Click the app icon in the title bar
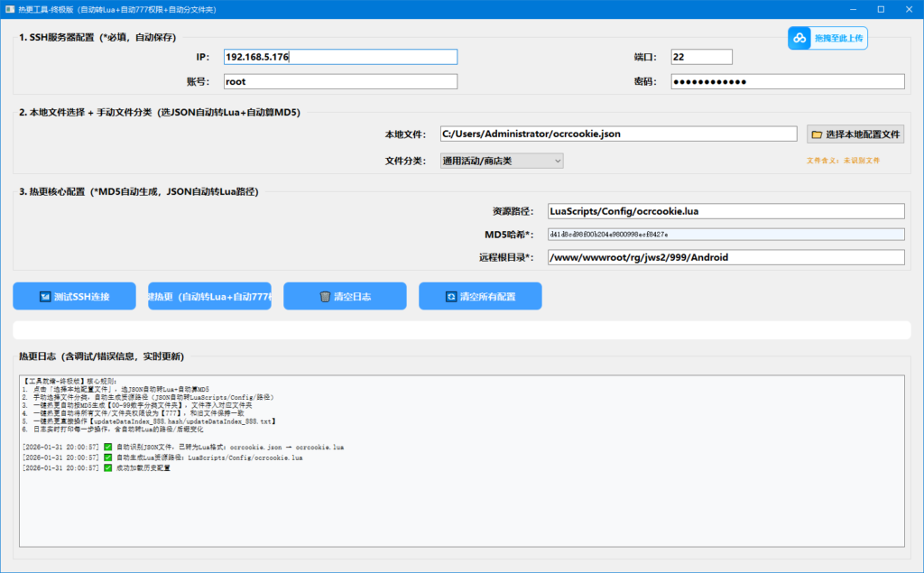 [9, 8]
